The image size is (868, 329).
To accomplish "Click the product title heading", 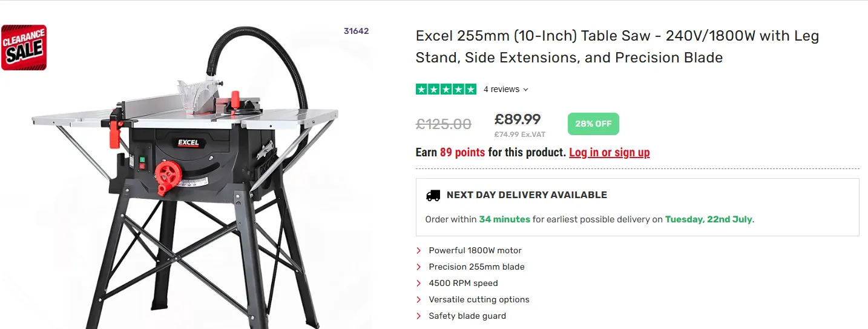I will [x=617, y=47].
